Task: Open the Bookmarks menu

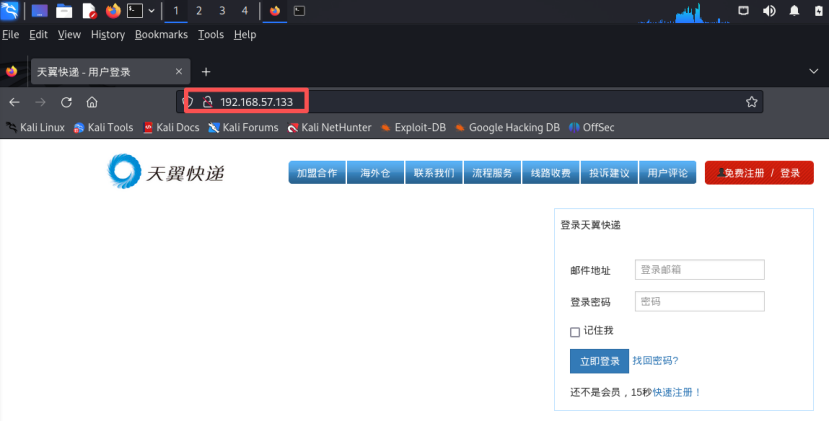Action: [161, 35]
